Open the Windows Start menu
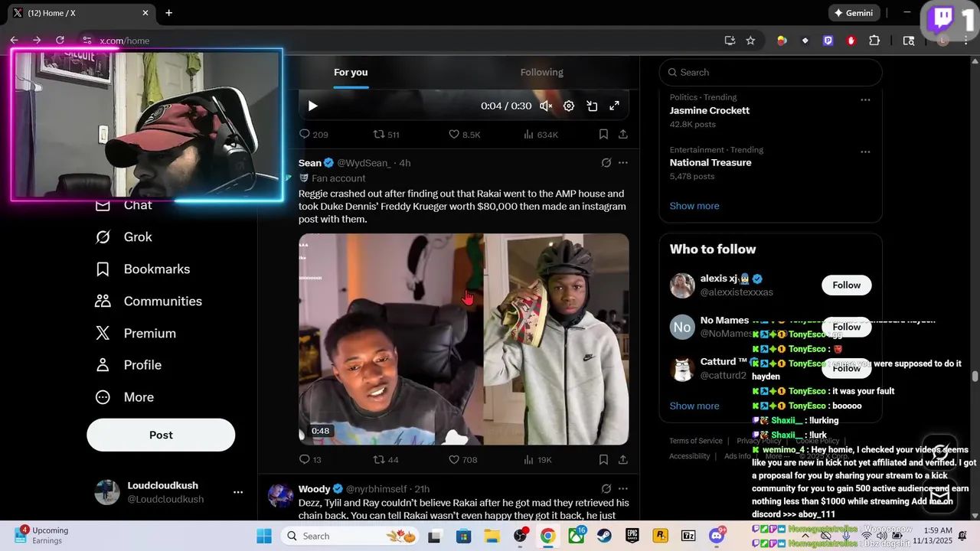The width and height of the screenshot is (980, 551). pos(263,536)
